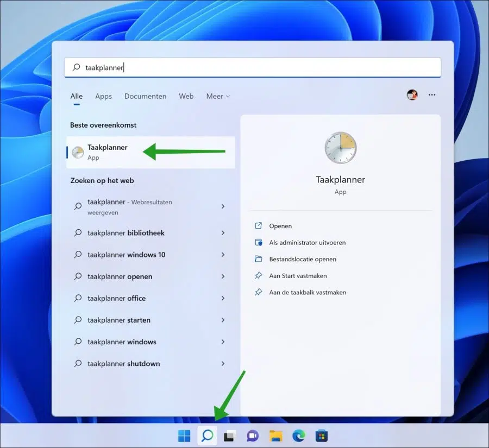Click the large Taakplanner clock icon in preview

(x=340, y=148)
